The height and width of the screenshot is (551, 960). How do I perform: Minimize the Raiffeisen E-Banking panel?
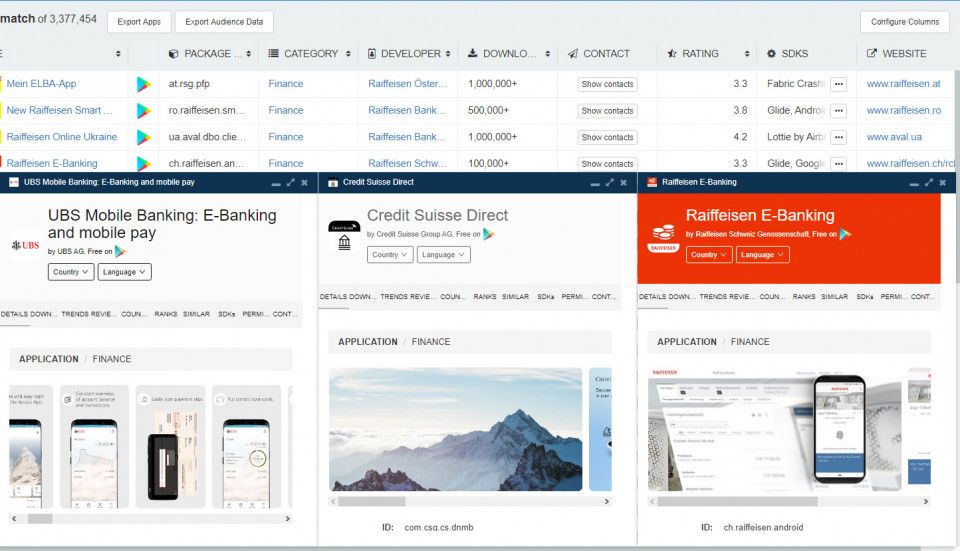tap(914, 184)
